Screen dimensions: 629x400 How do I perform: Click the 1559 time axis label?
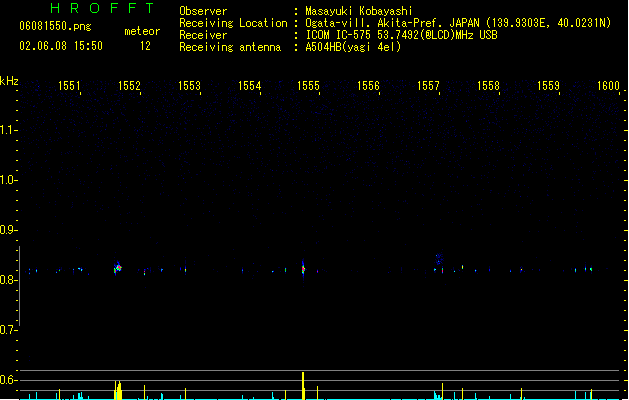click(x=548, y=85)
